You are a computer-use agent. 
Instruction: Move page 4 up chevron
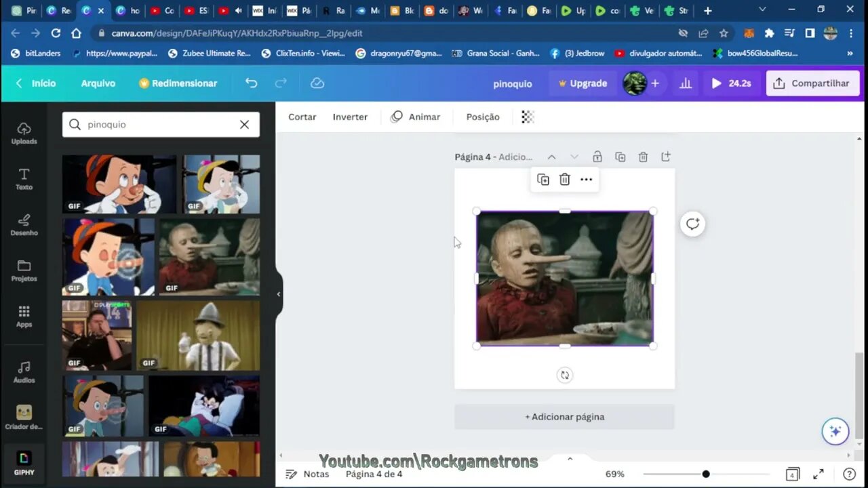click(551, 157)
